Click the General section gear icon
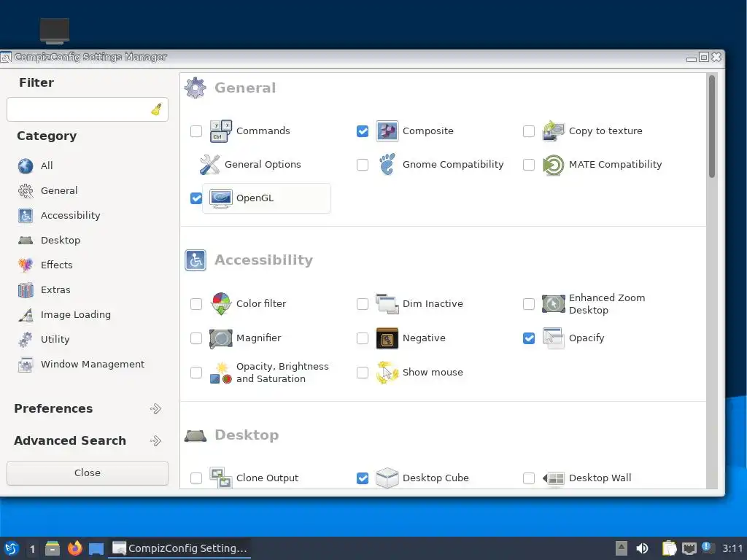Viewport: 747px width, 560px height. coord(196,88)
